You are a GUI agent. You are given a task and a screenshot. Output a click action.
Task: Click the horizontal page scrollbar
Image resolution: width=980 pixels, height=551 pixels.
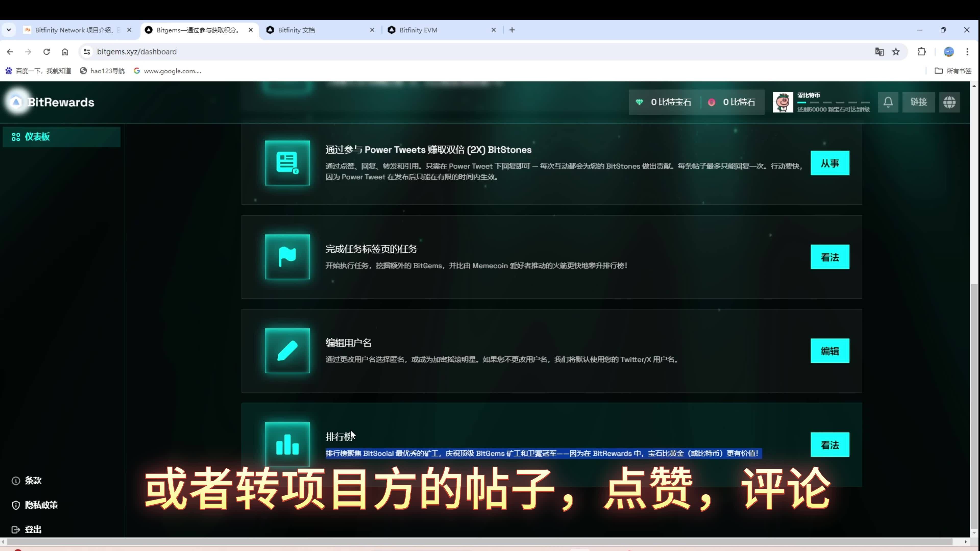pos(479,542)
